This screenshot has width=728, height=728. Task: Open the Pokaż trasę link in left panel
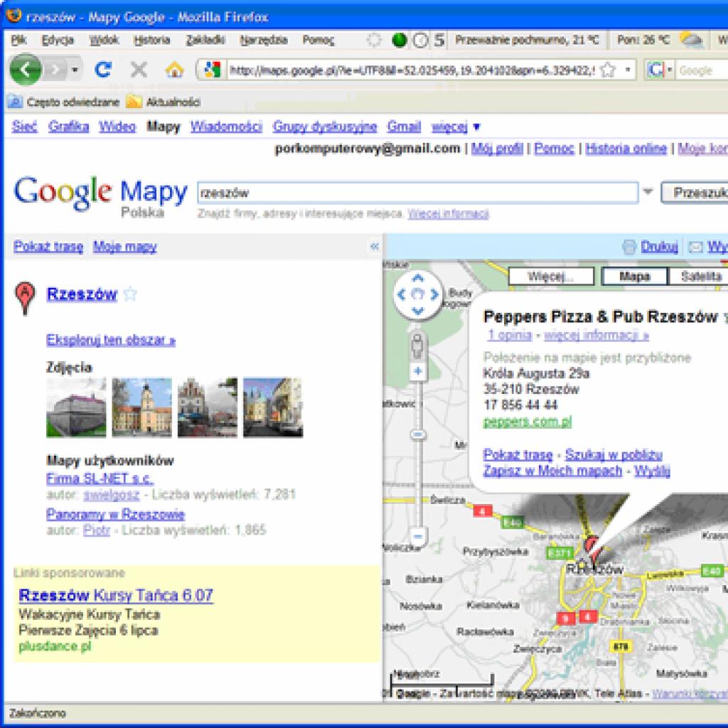click(x=48, y=247)
